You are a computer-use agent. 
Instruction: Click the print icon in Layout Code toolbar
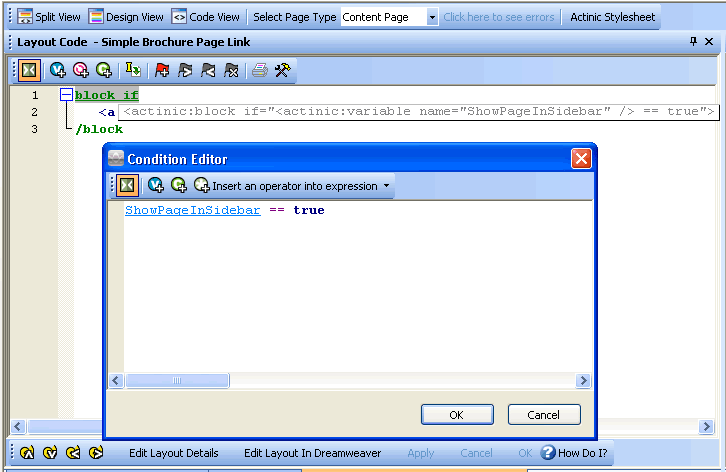click(x=260, y=70)
